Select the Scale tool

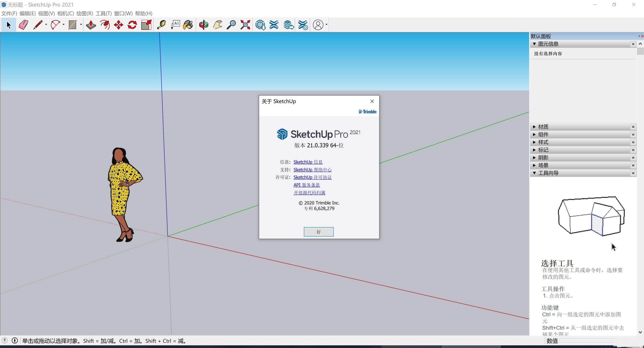click(x=146, y=25)
